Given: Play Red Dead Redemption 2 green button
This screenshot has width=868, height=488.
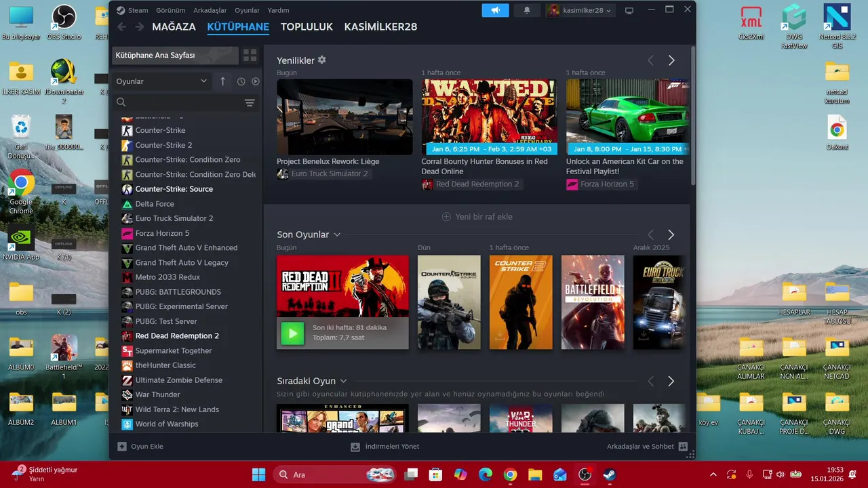Looking at the screenshot, I should (292, 333).
